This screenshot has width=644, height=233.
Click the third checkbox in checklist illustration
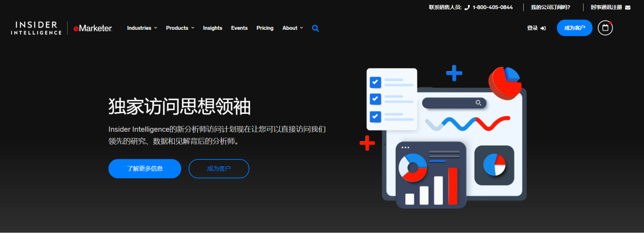375,116
